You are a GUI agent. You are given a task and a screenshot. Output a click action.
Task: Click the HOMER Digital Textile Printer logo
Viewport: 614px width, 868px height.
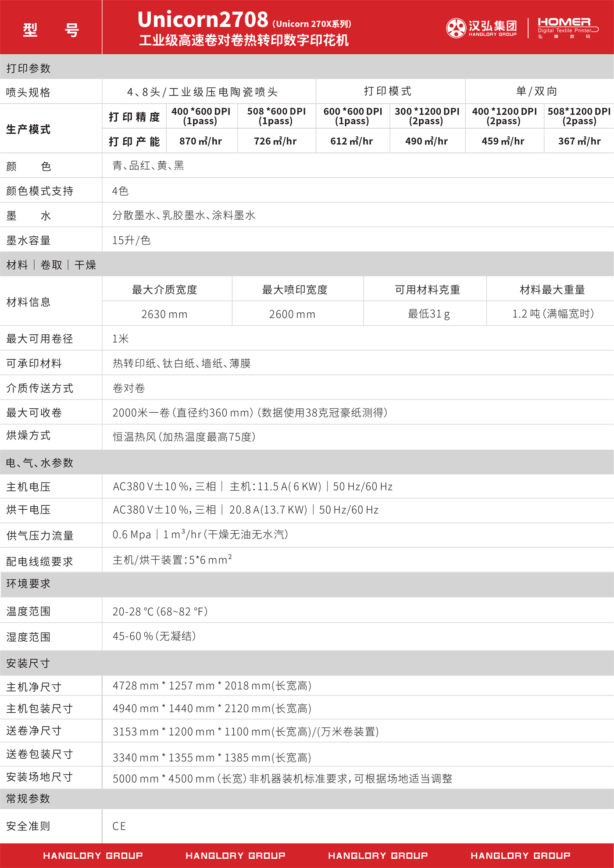(568, 28)
